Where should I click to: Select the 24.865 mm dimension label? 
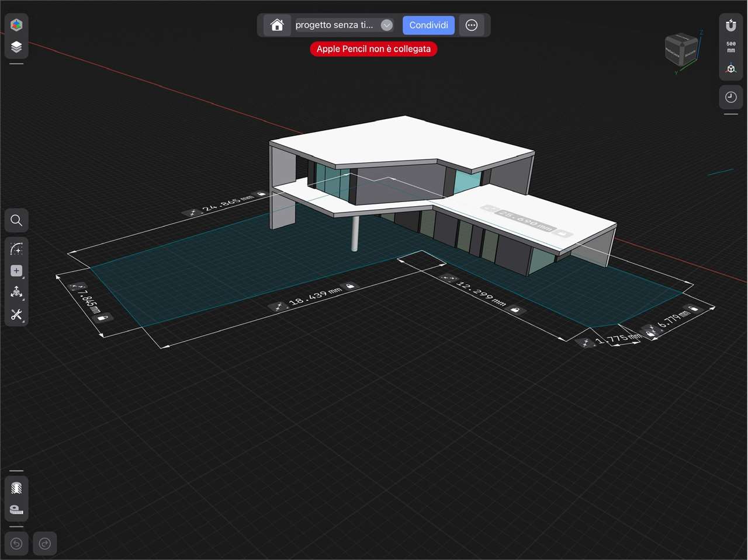pyautogui.click(x=228, y=204)
